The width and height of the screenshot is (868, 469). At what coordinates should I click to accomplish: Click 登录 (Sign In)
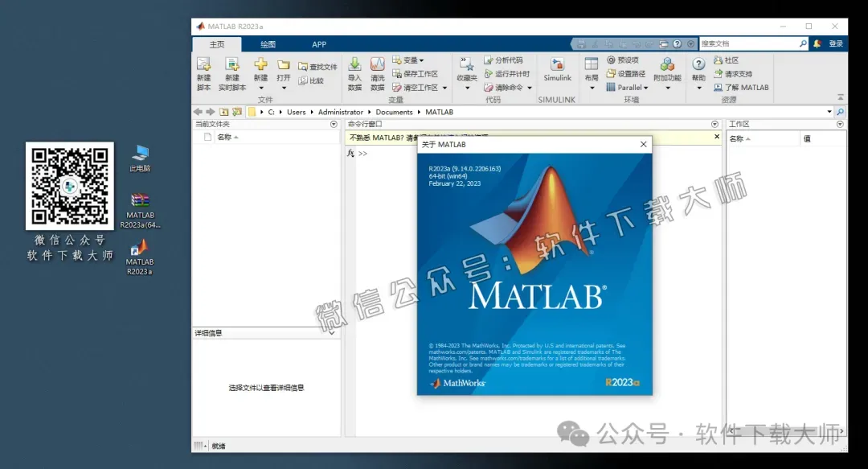click(836, 43)
